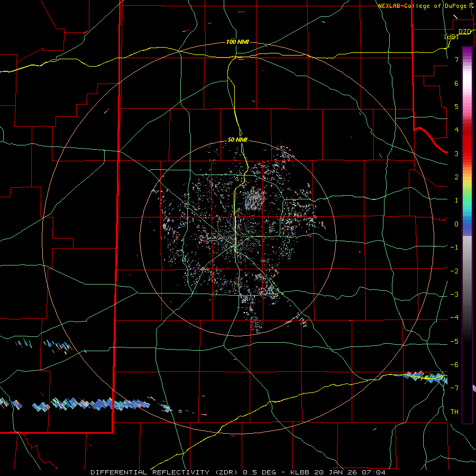Click the "DZD" product label above the scale
Image resolution: width=476 pixels, height=476 pixels.
click(465, 32)
